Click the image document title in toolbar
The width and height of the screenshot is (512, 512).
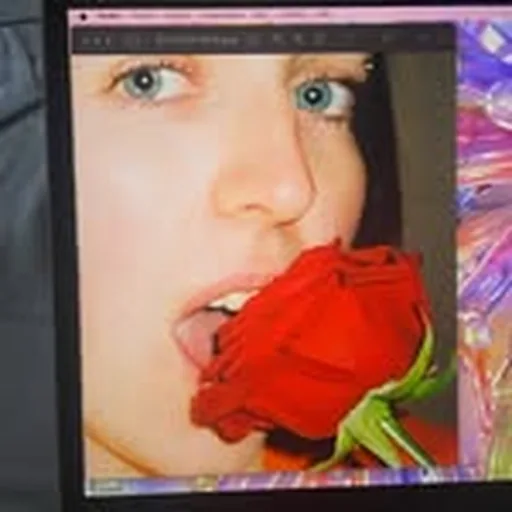point(197,40)
